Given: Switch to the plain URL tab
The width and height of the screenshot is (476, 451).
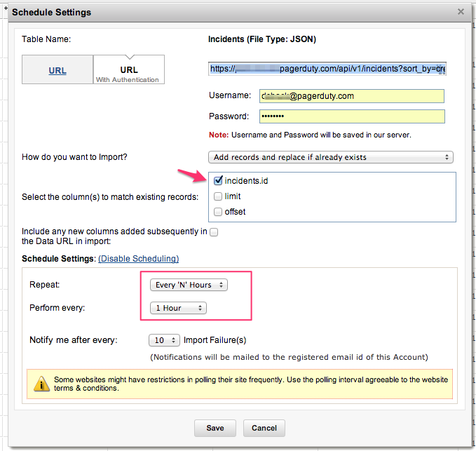Looking at the screenshot, I should pyautogui.click(x=57, y=71).
